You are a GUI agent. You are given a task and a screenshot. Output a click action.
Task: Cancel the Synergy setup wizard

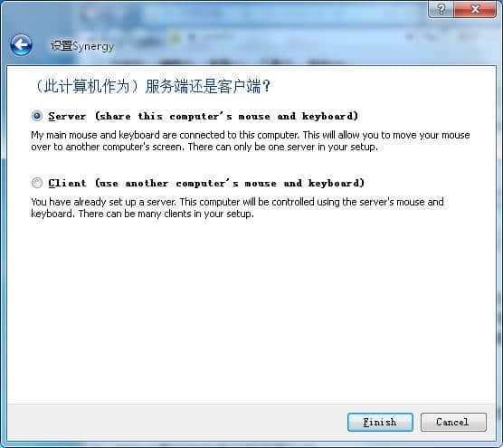[x=453, y=422]
